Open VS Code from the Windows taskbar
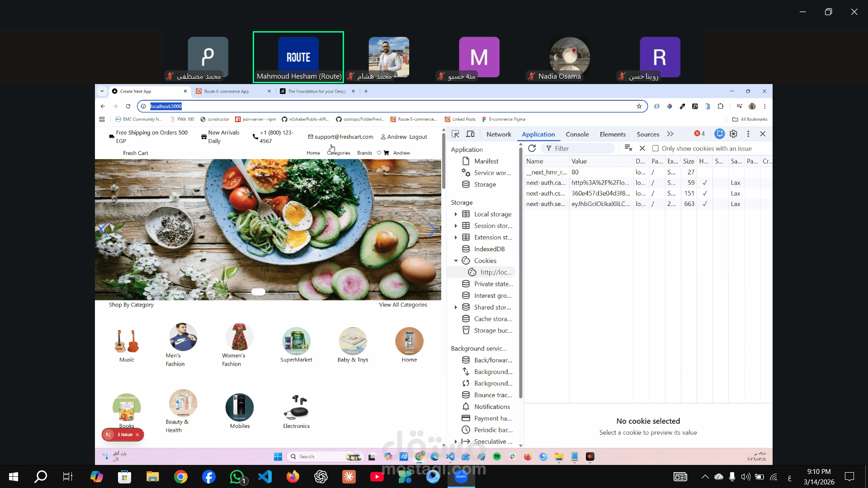 coord(265,477)
